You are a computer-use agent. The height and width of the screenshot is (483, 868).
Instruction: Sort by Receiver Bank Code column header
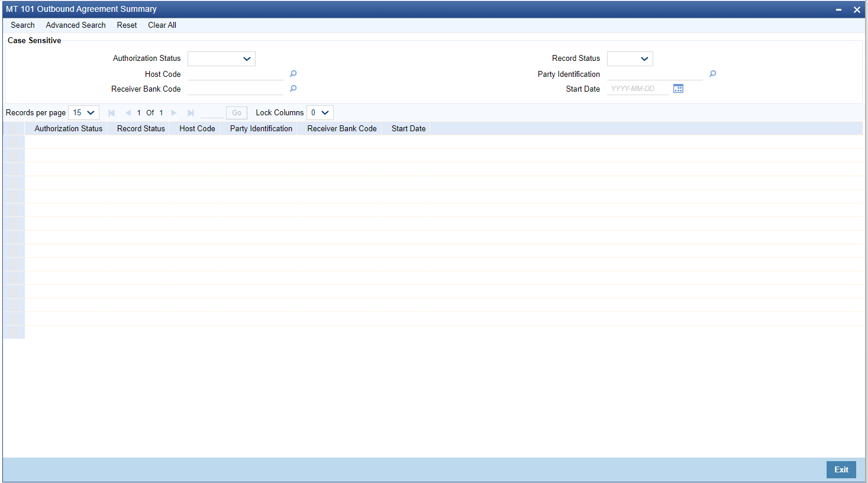[342, 129]
